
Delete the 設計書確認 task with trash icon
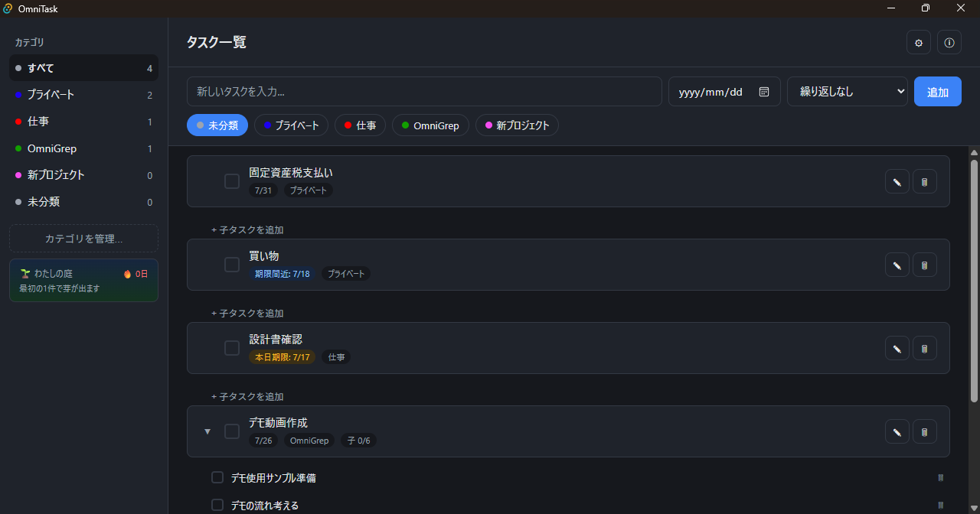(925, 349)
